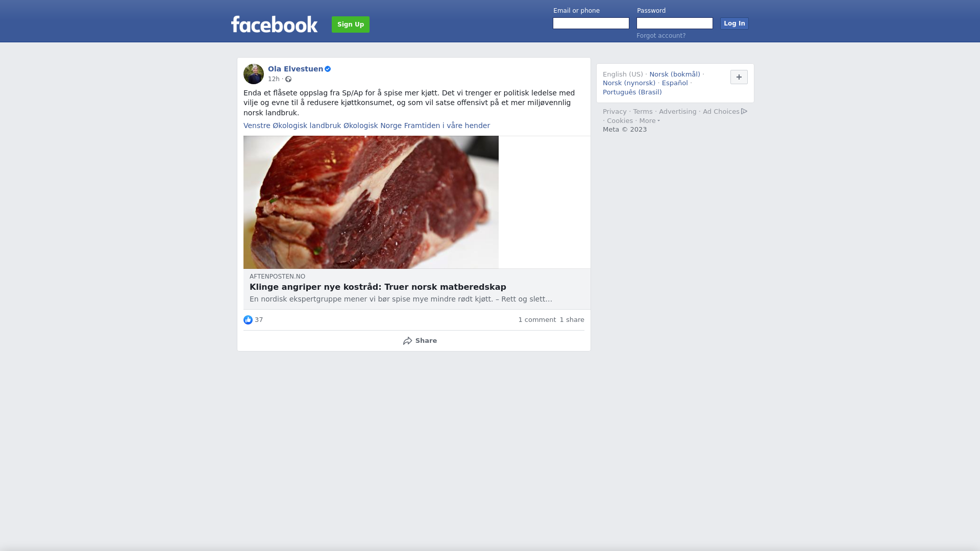The image size is (980, 551).
Task: Open Ola Elvestuen's profile picture
Action: (254, 74)
